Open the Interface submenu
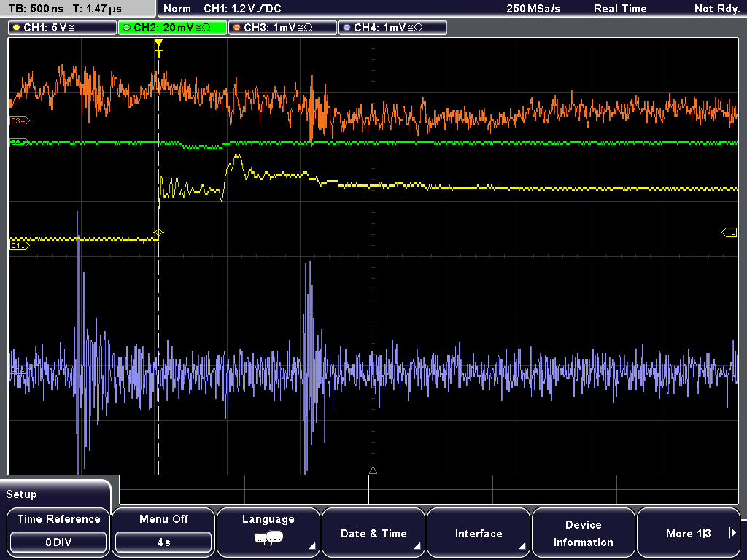The width and height of the screenshot is (747, 560). pos(479,532)
